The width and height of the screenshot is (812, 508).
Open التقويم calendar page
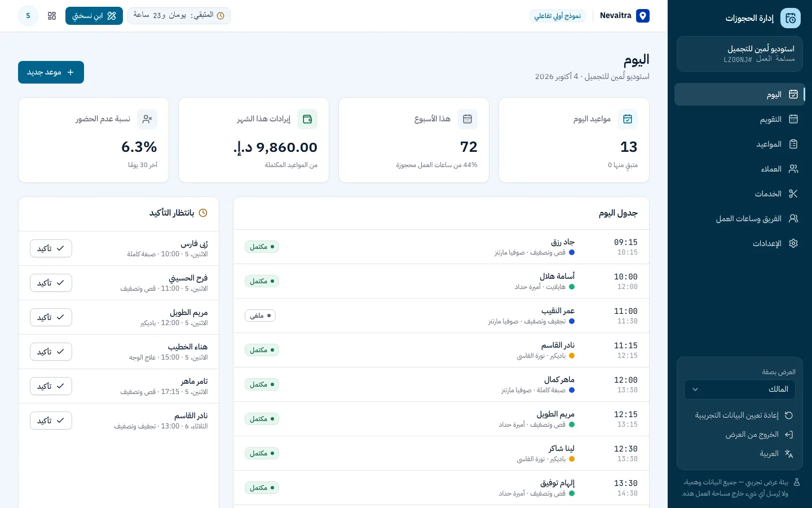[739, 119]
